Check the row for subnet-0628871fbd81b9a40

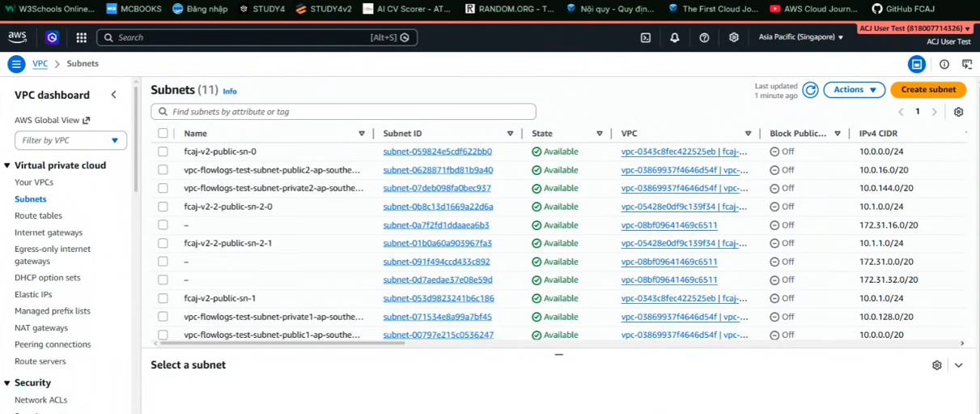[x=163, y=170]
